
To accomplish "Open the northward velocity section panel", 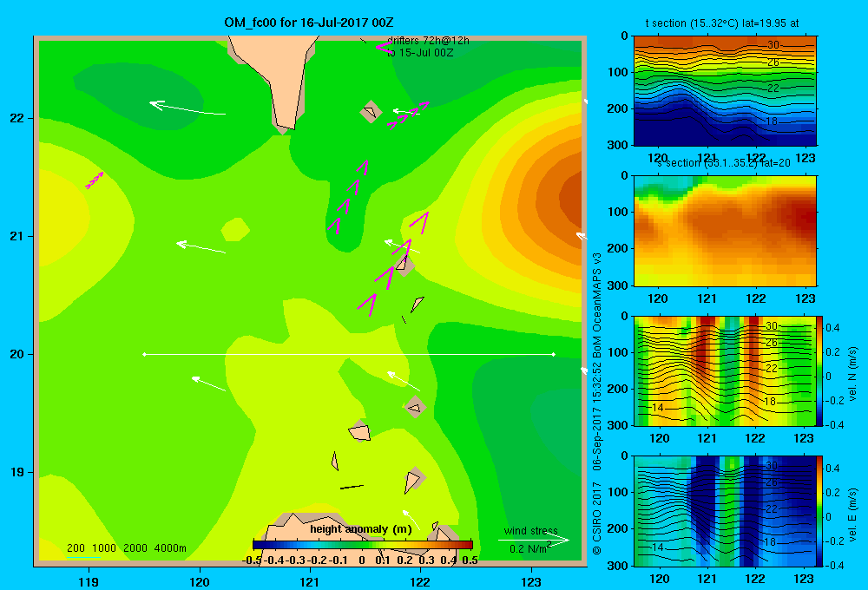I will [x=724, y=370].
